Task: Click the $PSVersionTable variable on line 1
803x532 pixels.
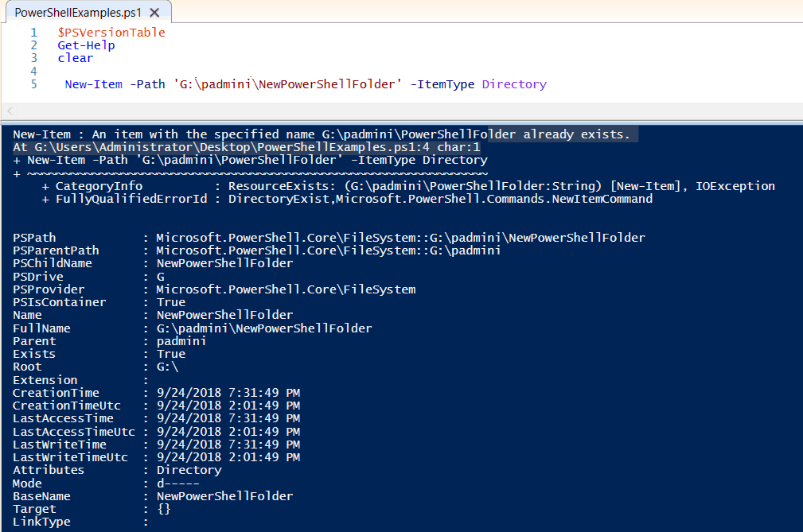Action: pyautogui.click(x=111, y=33)
